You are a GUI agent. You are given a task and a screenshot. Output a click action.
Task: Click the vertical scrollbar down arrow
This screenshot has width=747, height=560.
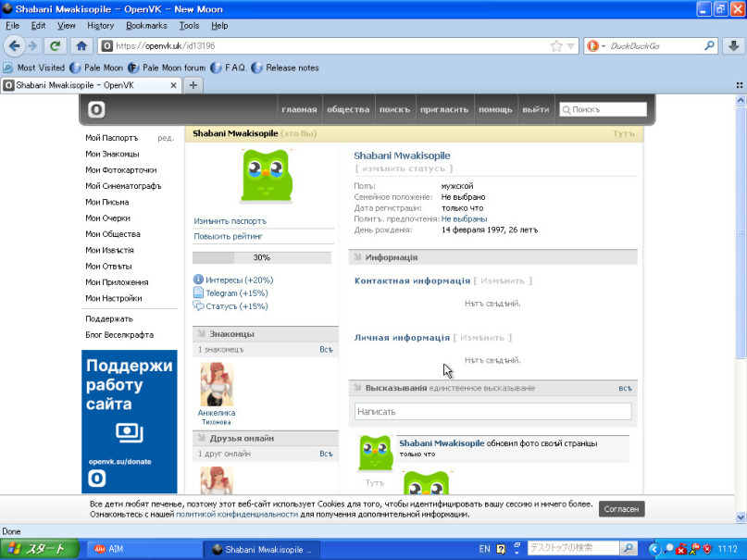click(741, 517)
